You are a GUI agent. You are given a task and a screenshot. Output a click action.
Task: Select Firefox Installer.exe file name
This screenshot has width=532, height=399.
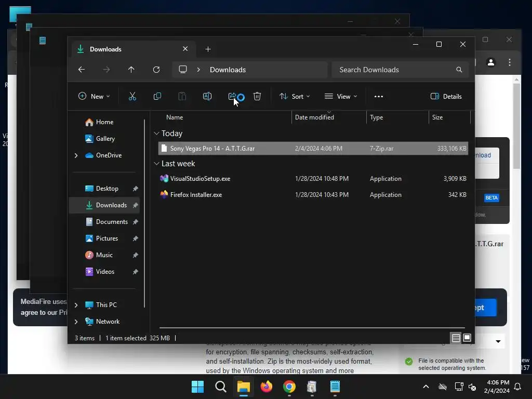(x=196, y=195)
